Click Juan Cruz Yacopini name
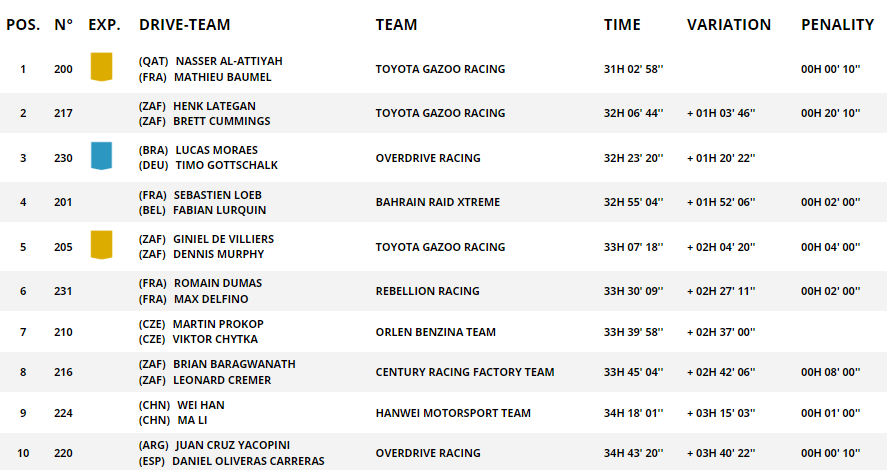Image resolution: width=887 pixels, height=470 pixels. [x=232, y=445]
